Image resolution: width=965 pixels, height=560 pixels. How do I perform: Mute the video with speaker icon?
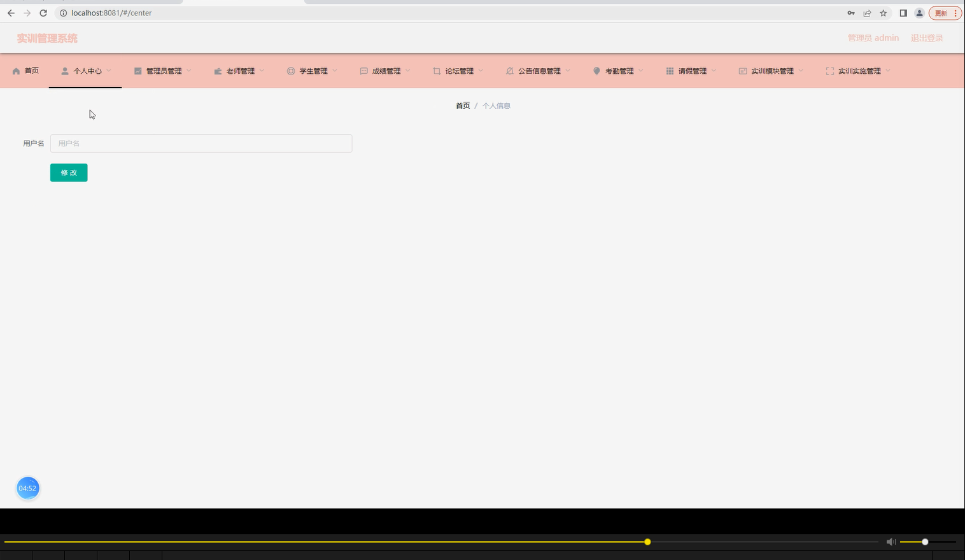(891, 542)
